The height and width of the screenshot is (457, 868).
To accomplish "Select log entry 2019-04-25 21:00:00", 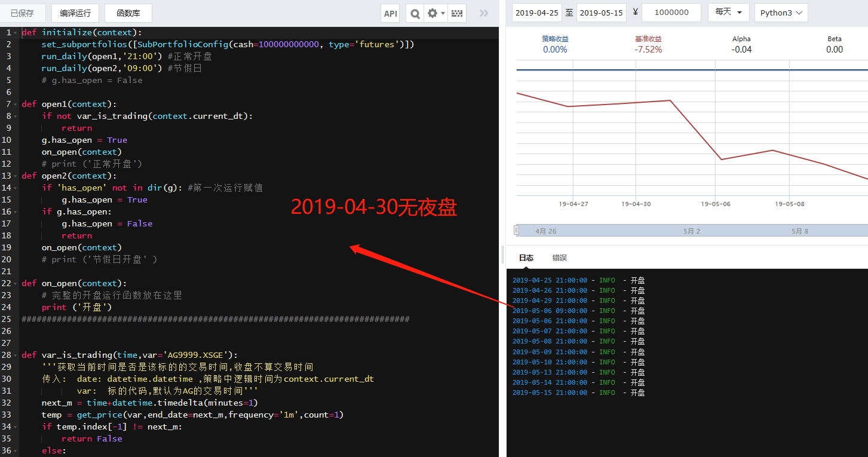I will pos(579,280).
